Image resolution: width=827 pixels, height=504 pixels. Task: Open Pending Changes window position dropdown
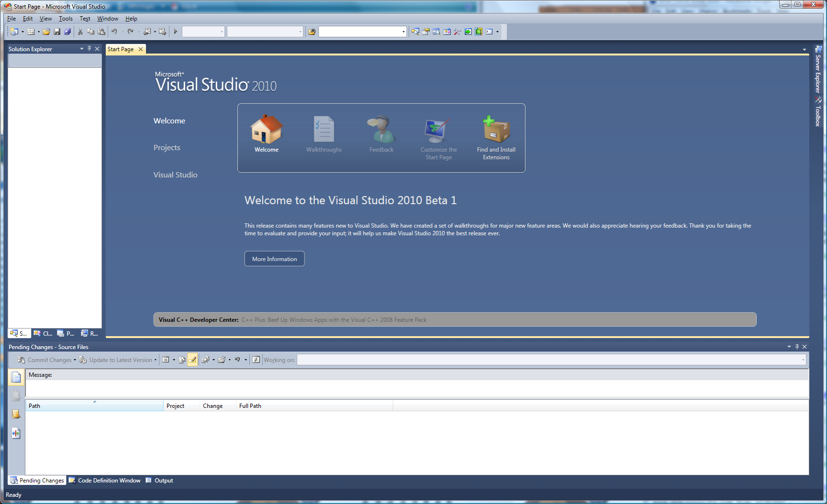(789, 347)
